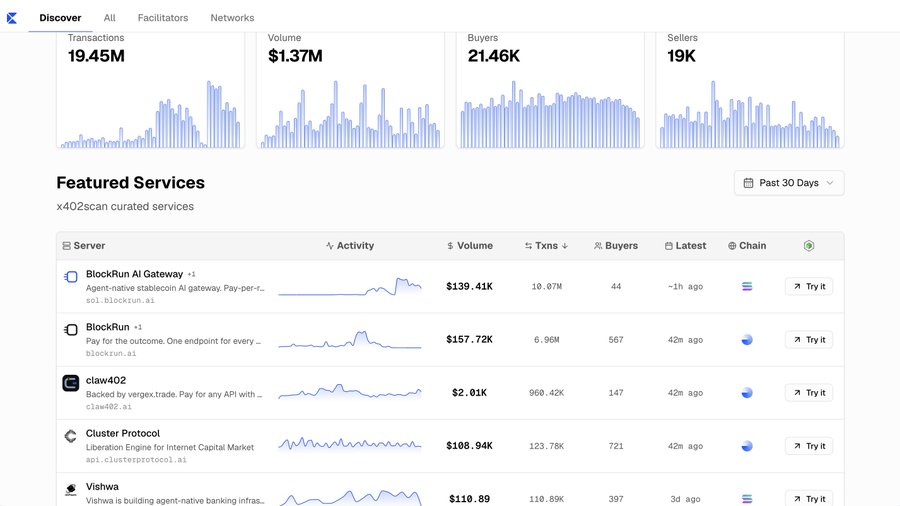
Task: Click the claw402 activity sparkline
Action: tap(350, 392)
